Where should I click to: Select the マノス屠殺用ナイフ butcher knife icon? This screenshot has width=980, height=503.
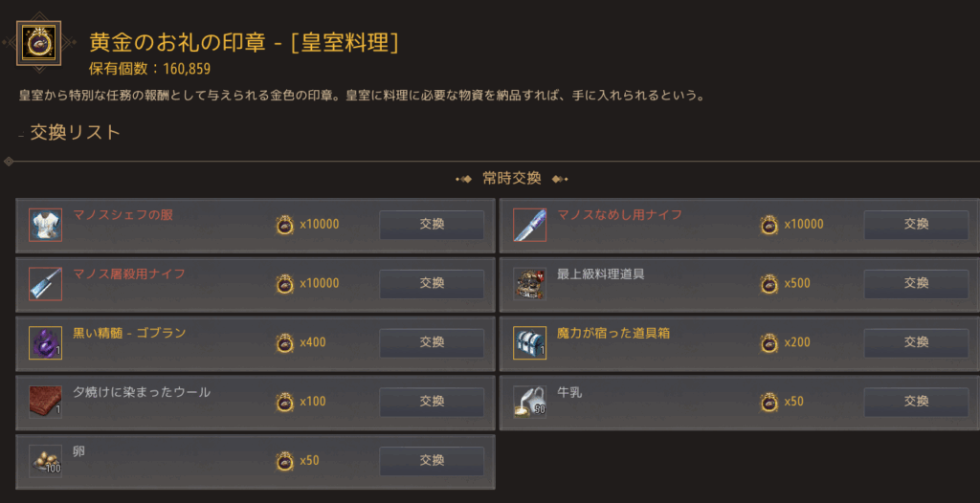point(46,284)
